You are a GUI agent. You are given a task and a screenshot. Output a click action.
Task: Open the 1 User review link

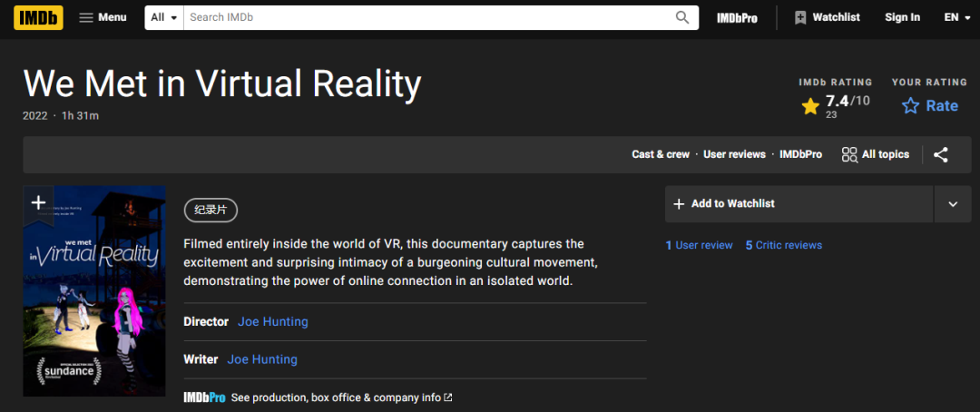tap(699, 245)
